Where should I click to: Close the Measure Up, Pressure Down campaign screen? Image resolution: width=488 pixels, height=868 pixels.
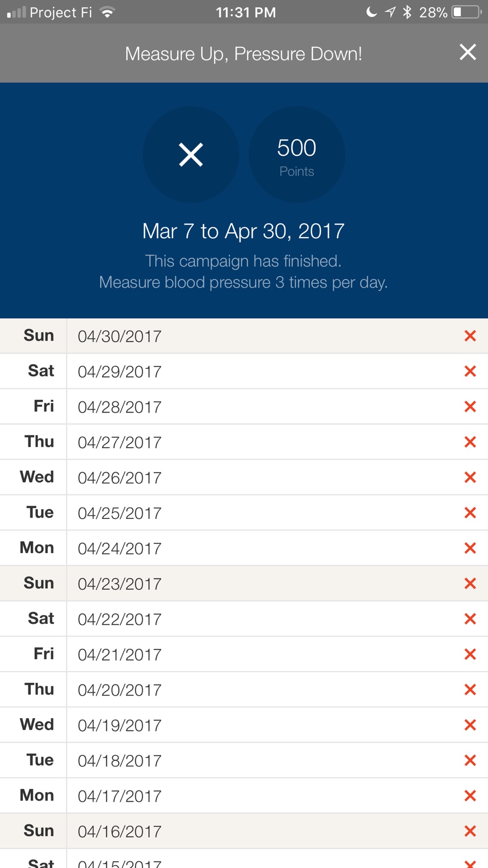point(468,52)
